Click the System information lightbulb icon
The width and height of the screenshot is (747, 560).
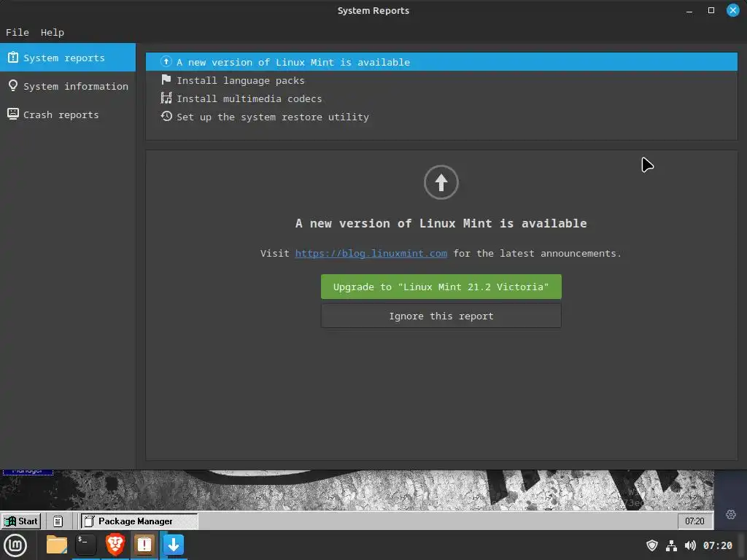point(13,86)
